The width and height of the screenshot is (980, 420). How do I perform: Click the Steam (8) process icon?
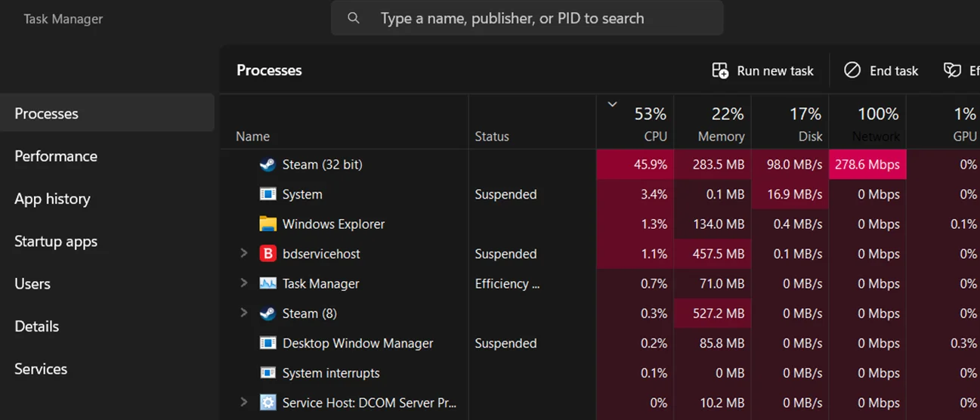click(x=267, y=313)
